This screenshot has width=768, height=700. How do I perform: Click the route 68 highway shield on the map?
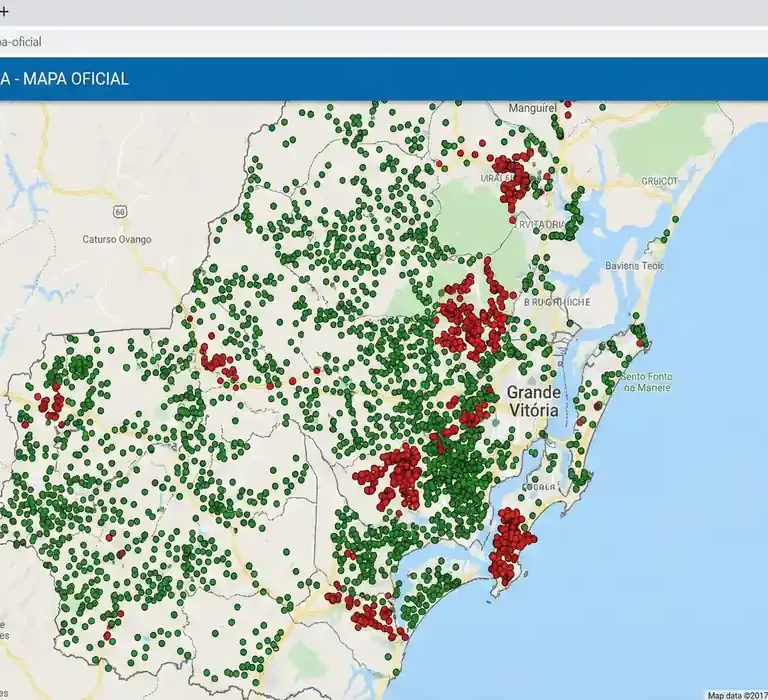click(x=120, y=212)
